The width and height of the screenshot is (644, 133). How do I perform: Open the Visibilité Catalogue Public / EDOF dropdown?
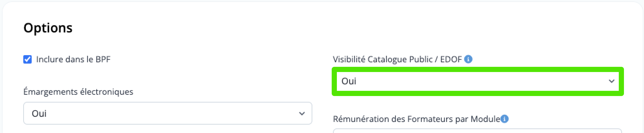(x=478, y=81)
